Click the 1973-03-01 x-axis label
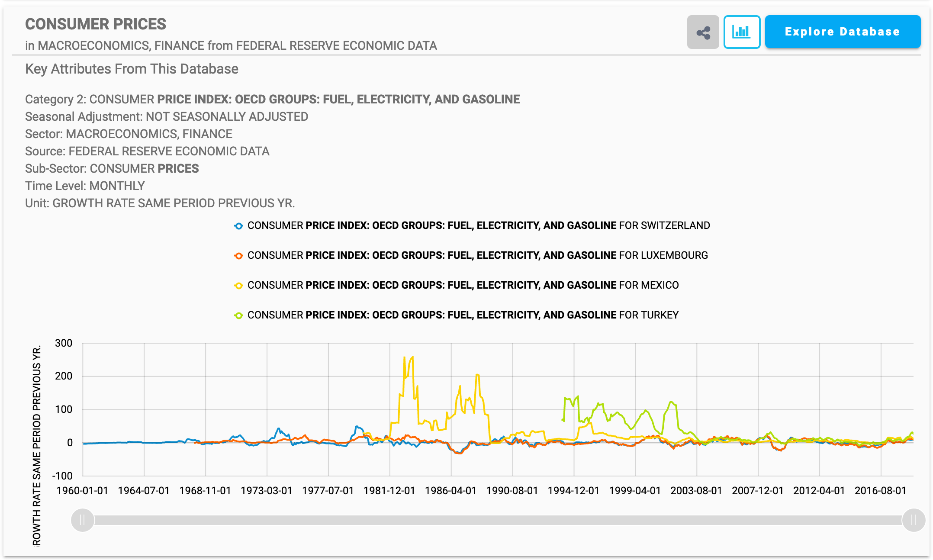The image size is (933, 560). tap(267, 491)
